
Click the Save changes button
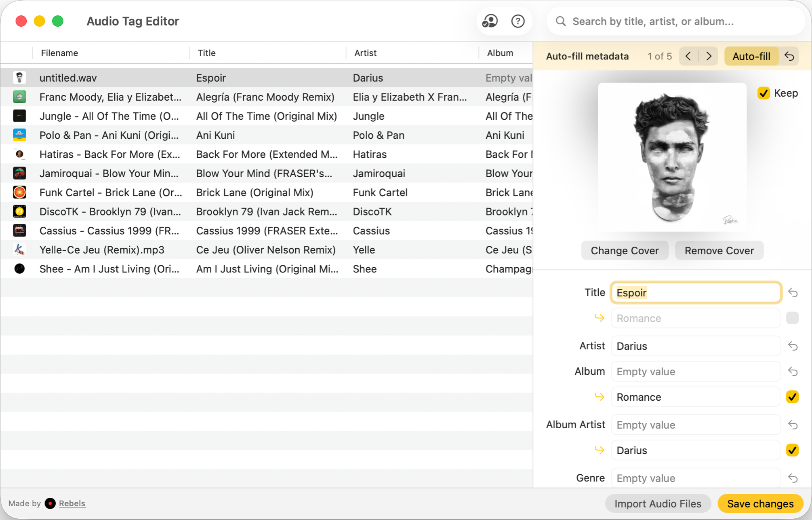tap(760, 503)
